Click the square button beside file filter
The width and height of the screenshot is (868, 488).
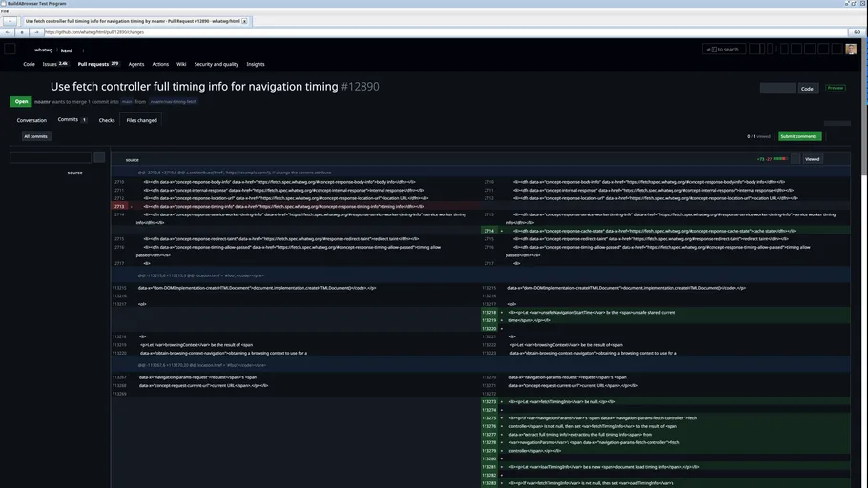(x=99, y=157)
